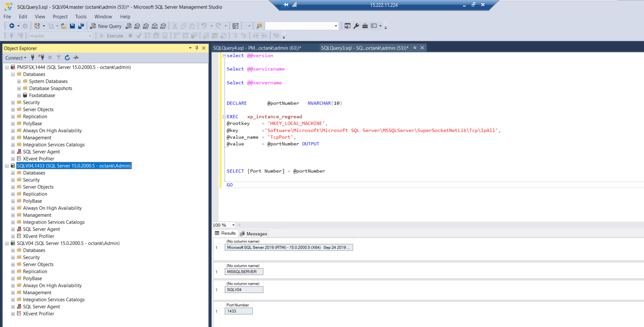The width and height of the screenshot is (644, 327).
Task: Open the available databases dropdown showing master
Action: (61, 36)
